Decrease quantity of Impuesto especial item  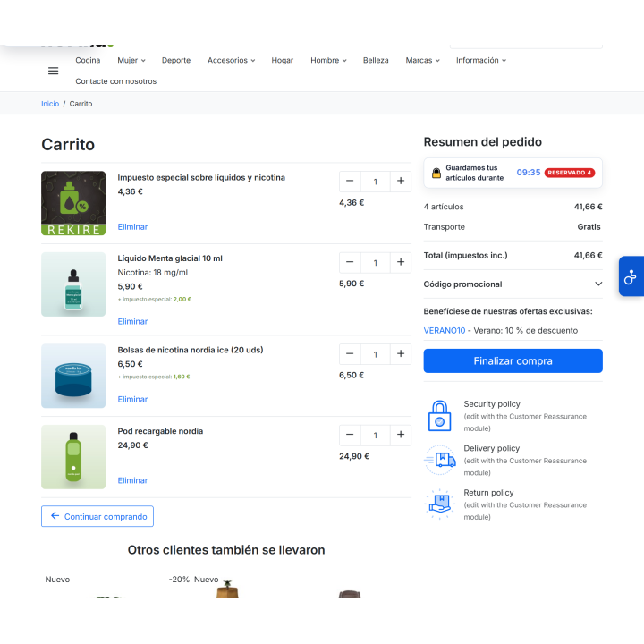pos(350,181)
